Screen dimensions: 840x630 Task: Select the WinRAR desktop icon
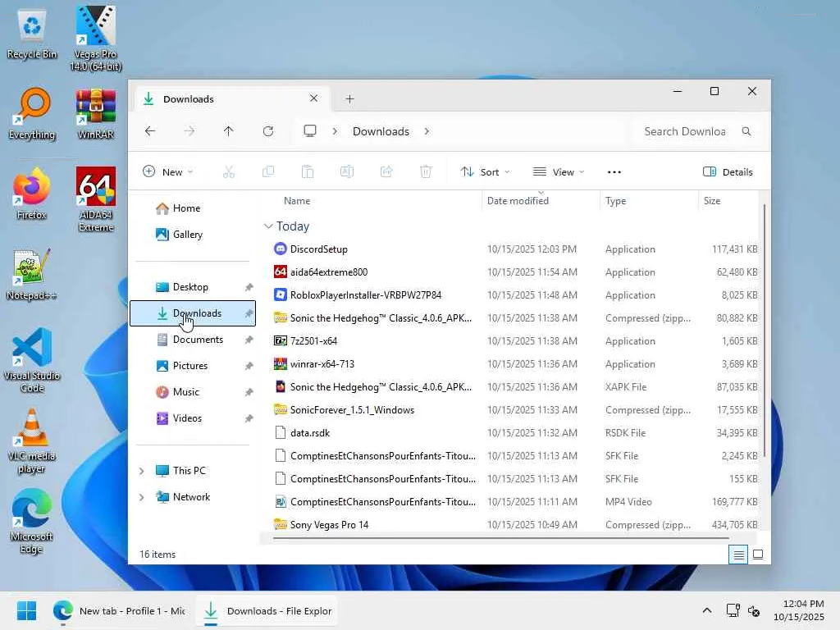[x=95, y=114]
